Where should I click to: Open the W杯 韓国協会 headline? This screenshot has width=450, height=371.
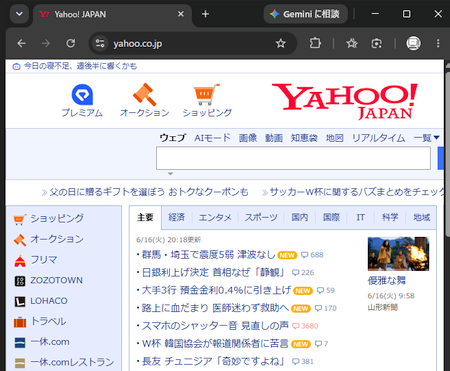point(215,343)
